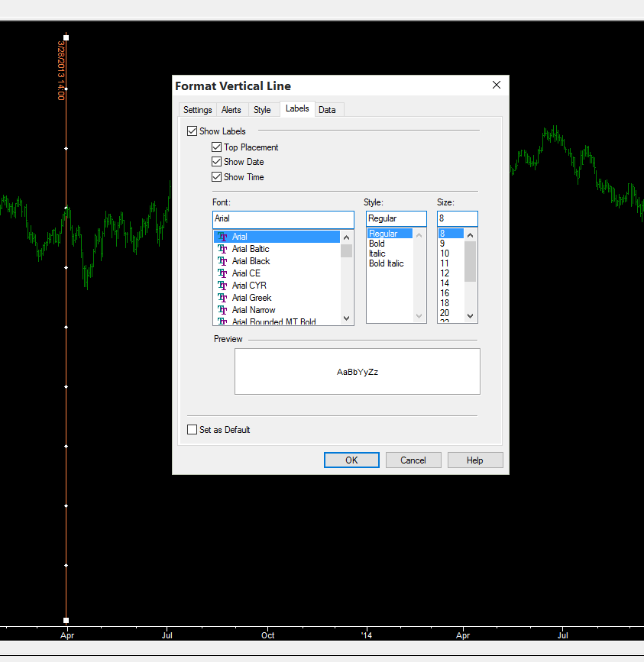
Task: Select font size 16
Action: pos(451,293)
